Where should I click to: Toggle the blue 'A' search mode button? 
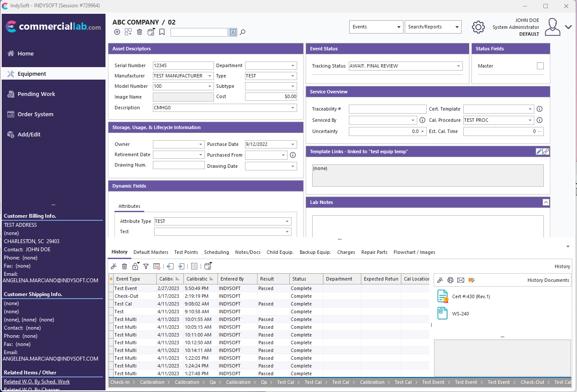[x=233, y=32]
